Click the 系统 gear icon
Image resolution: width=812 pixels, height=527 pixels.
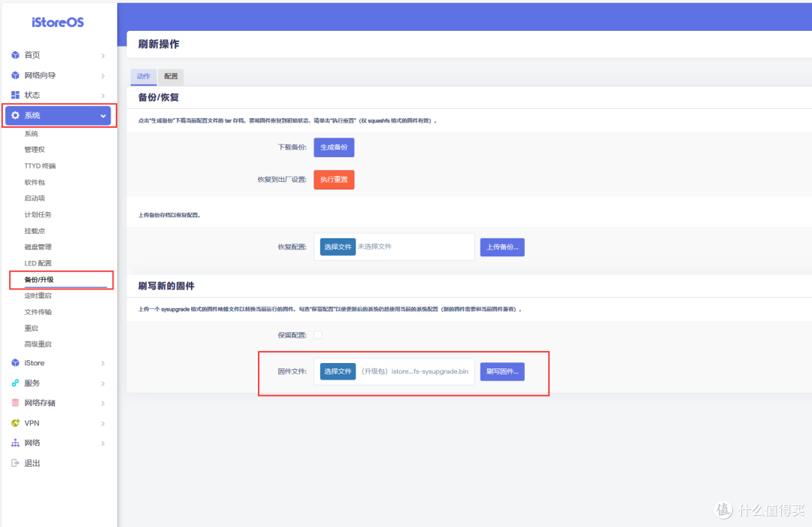coord(15,116)
